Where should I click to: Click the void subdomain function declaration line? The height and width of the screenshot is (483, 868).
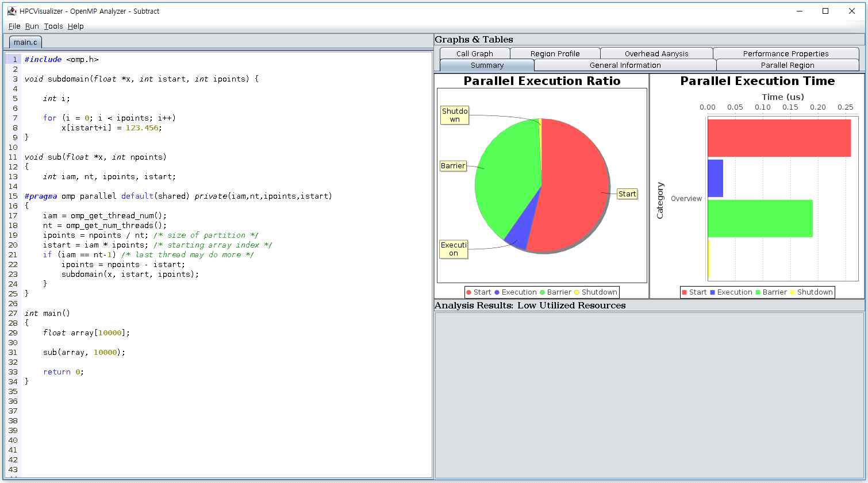pyautogui.click(x=141, y=79)
